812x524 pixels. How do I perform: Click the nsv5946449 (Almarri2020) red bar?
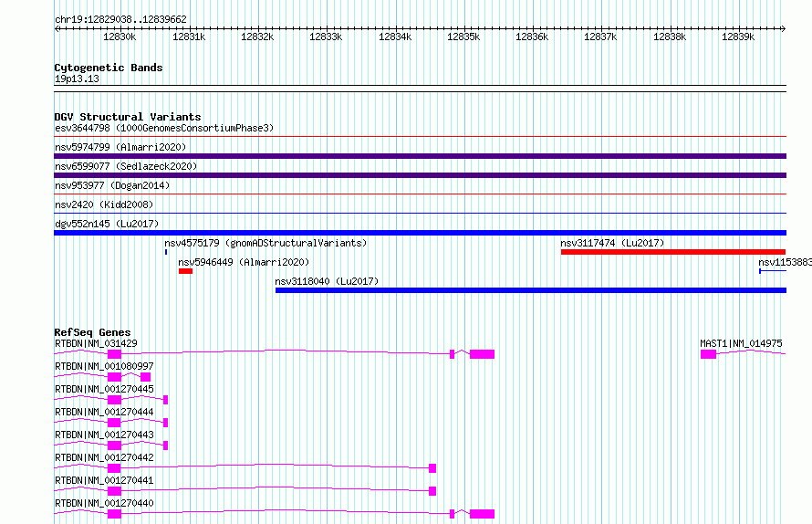point(185,271)
